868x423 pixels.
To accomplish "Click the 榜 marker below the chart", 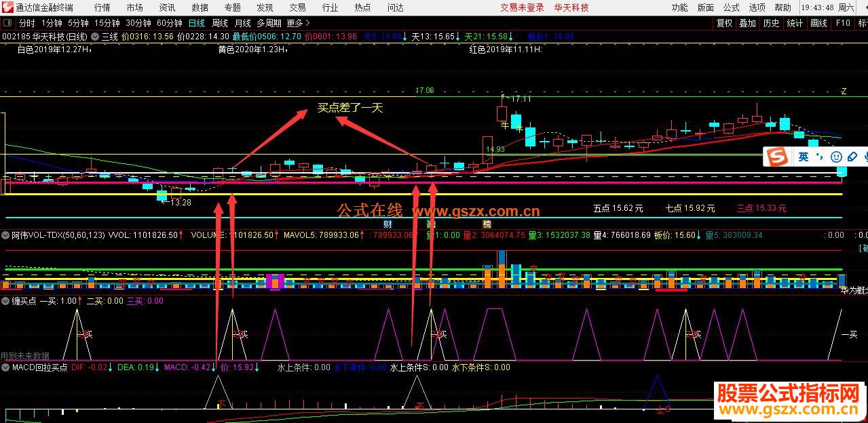I will 486,224.
